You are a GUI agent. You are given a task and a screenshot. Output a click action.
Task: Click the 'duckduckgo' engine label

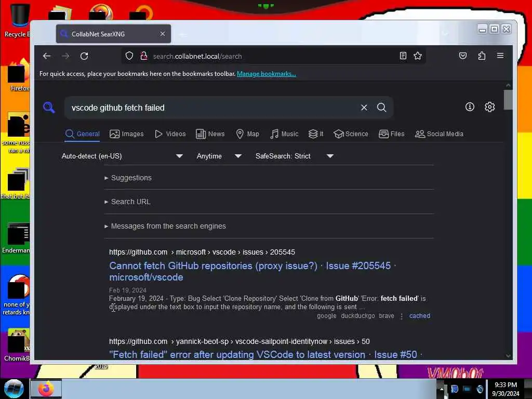point(357,316)
